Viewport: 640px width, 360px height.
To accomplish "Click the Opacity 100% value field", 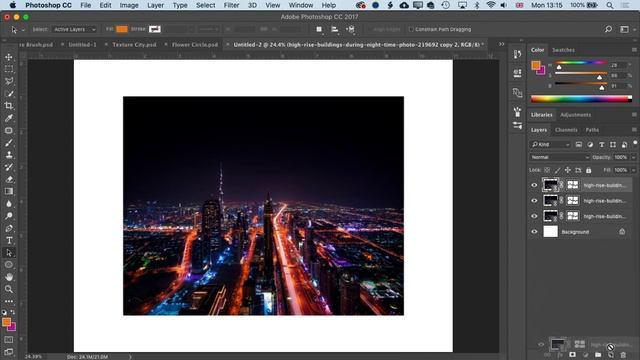I will click(620, 157).
